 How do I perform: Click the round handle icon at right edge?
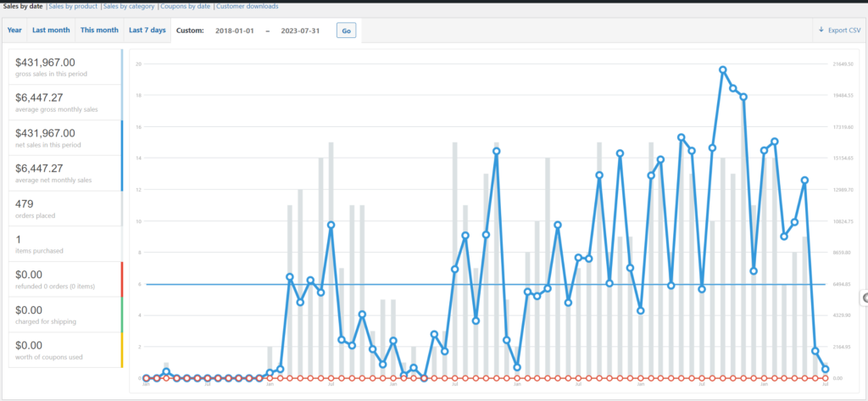click(x=864, y=298)
